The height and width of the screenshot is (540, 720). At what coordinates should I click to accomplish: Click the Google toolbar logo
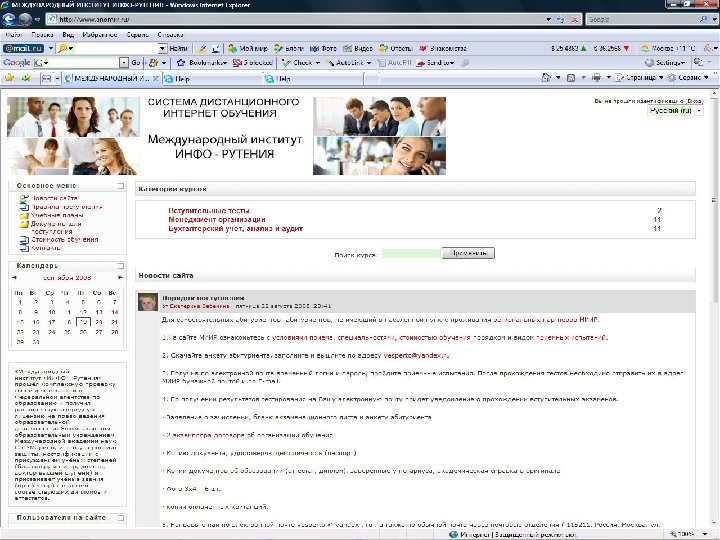[x=17, y=62]
